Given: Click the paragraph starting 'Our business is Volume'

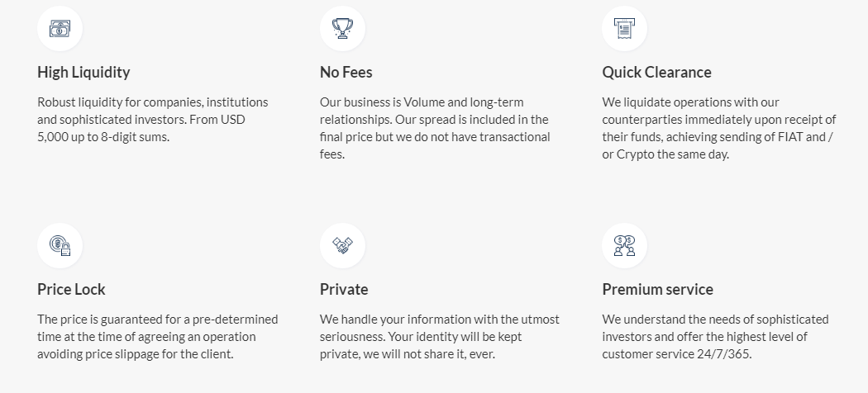Looking at the screenshot, I should (435, 128).
